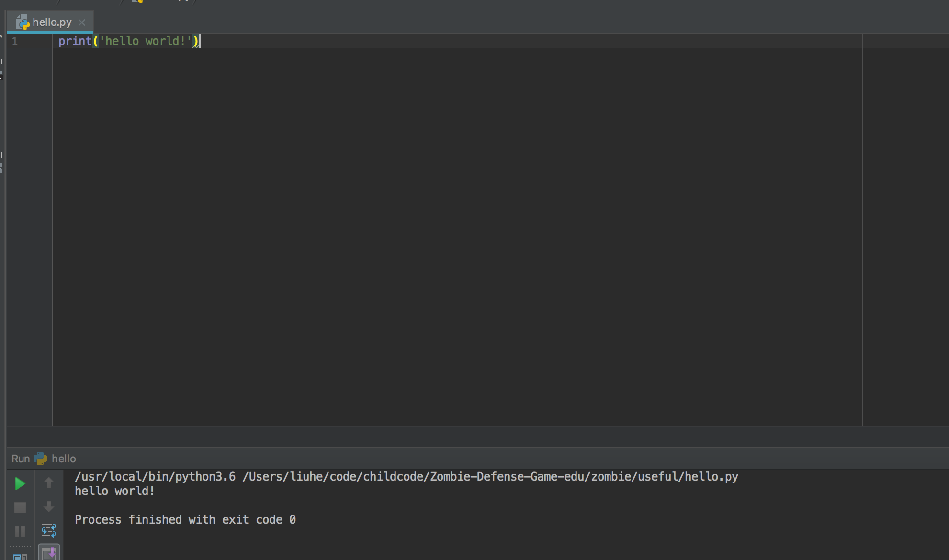The height and width of the screenshot is (560, 949).
Task: Click the Up the stack trace arrow
Action: click(x=49, y=483)
